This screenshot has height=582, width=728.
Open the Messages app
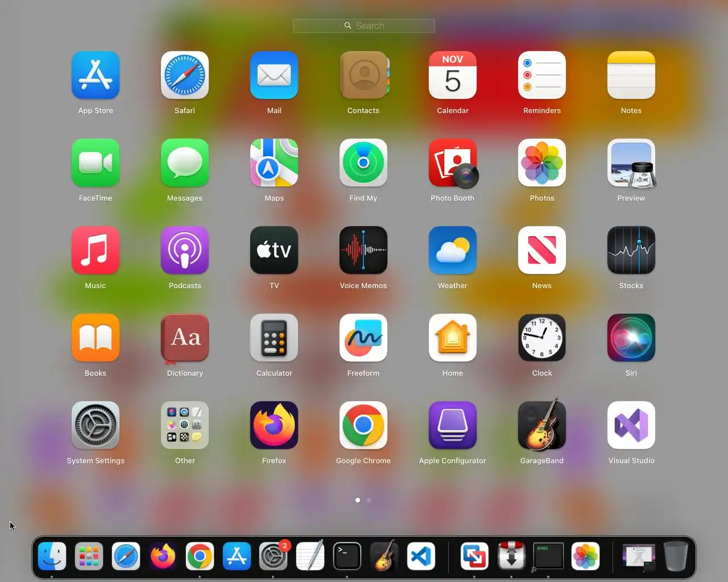[185, 163]
